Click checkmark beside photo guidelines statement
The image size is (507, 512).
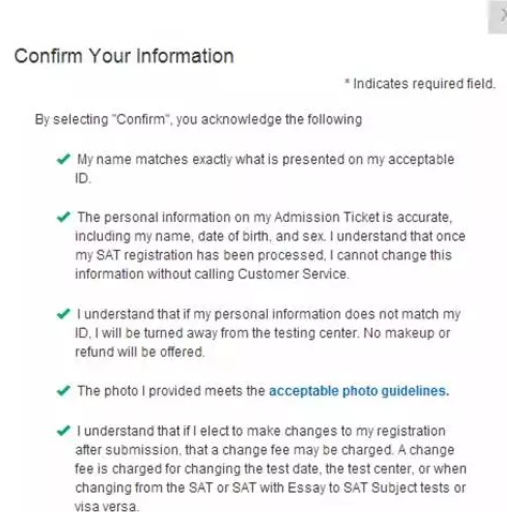pyautogui.click(x=63, y=391)
